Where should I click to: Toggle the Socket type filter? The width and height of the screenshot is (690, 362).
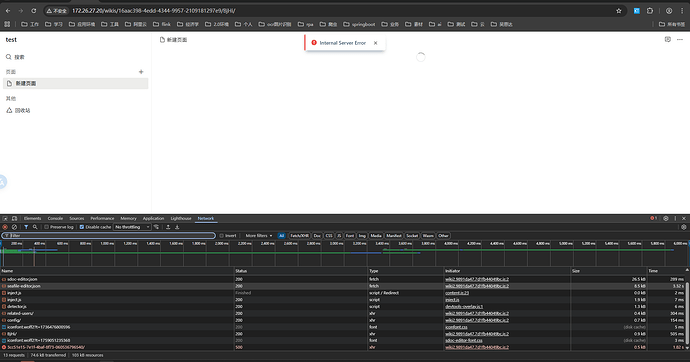pyautogui.click(x=412, y=236)
